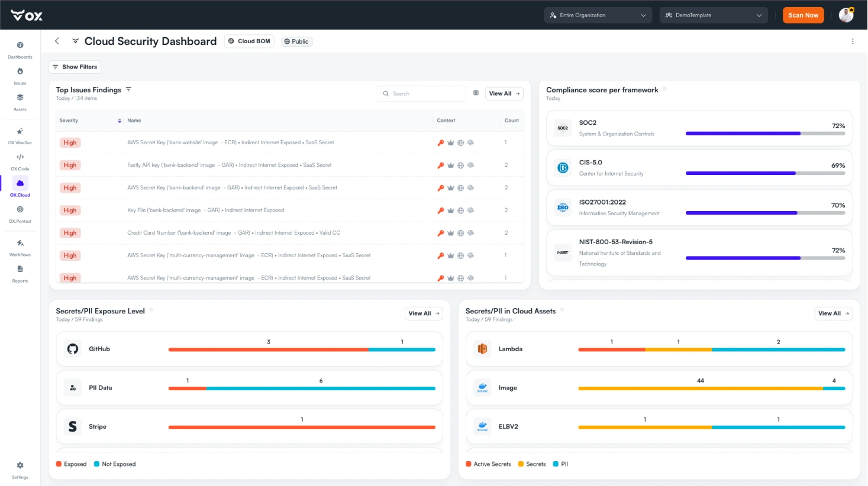Toggle Not Exposed legend item
The height and width of the screenshot is (486, 868).
tap(115, 464)
